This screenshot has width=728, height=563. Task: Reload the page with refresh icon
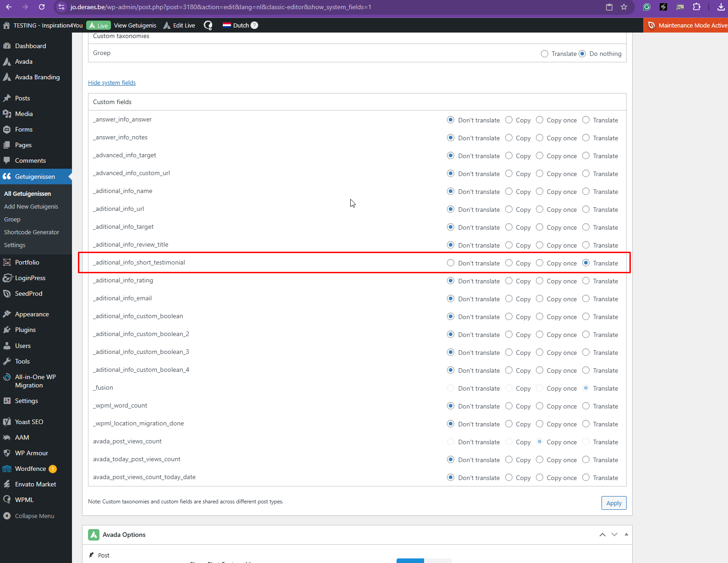coord(42,7)
